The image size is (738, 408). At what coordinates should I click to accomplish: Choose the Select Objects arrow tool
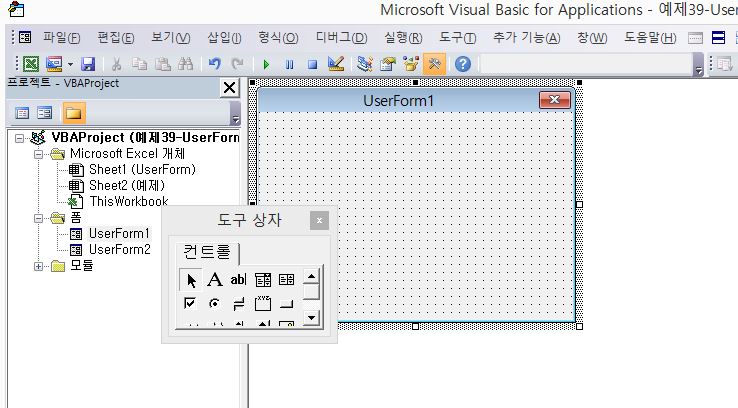[191, 280]
